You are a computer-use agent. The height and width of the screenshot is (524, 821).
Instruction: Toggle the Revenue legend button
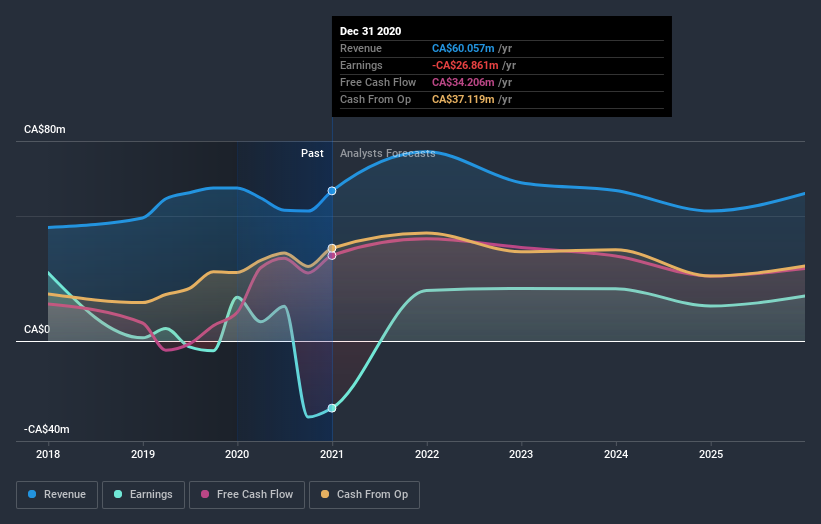click(x=57, y=495)
